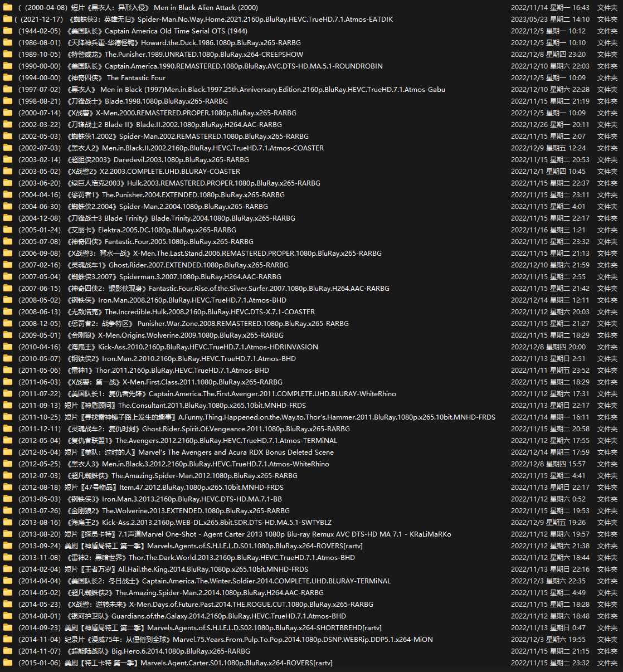Select Men in Black Alien Attack (2000) folder name
This screenshot has width=623, height=672.
138,8
